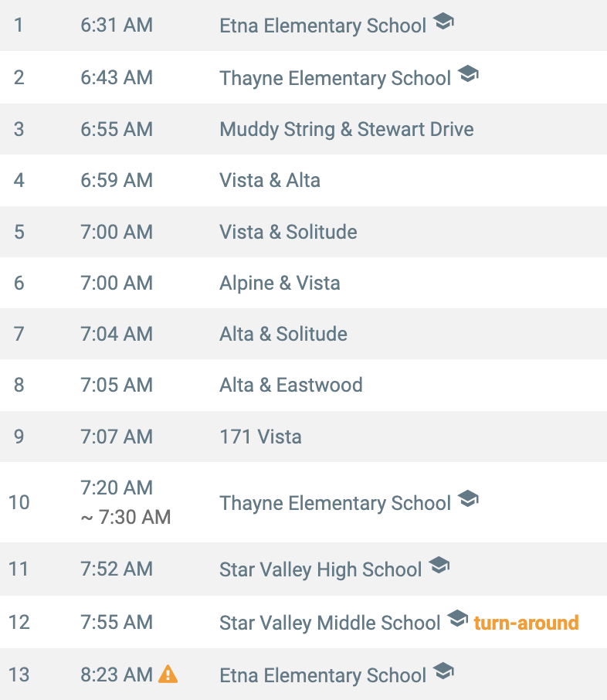Click the Star Valley High School name

coord(320,569)
